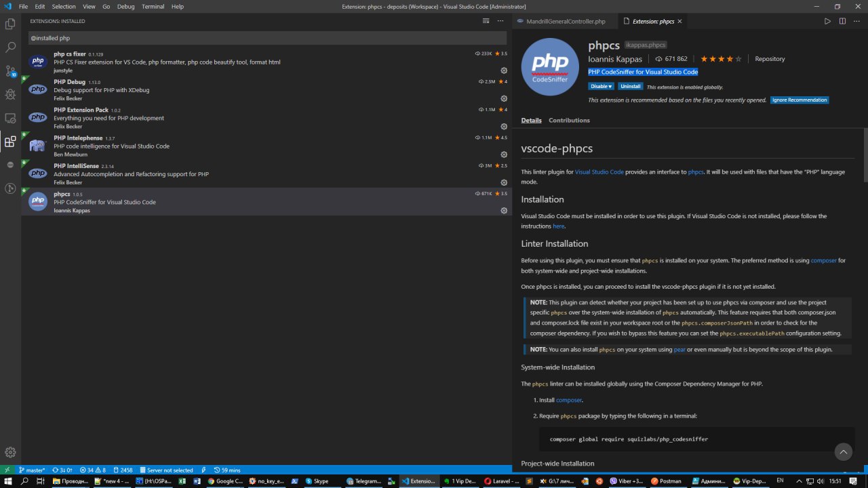Click the lightning bolt status bar icon

203,470
